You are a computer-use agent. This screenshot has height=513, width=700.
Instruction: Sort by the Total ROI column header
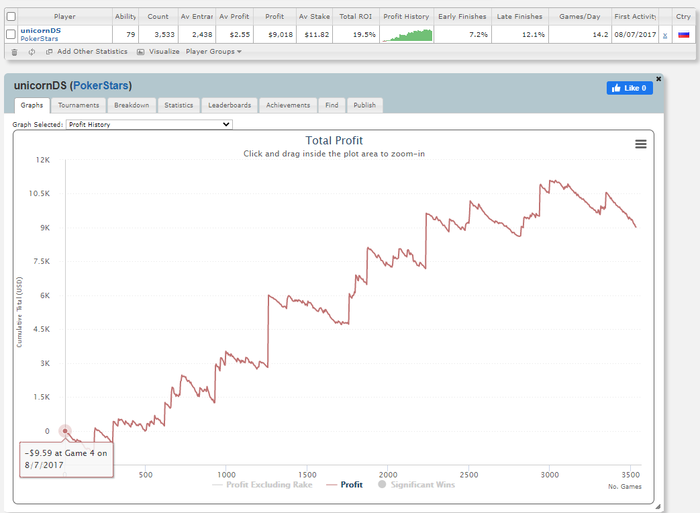click(x=355, y=17)
